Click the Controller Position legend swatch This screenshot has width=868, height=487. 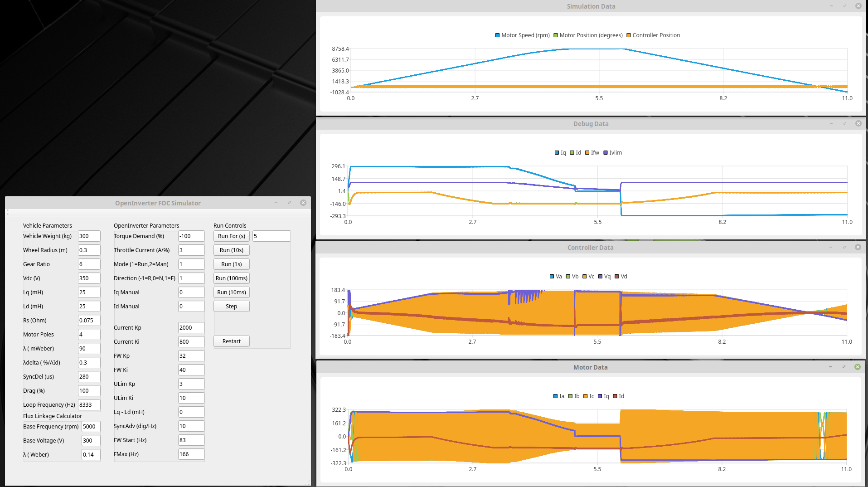(x=628, y=35)
